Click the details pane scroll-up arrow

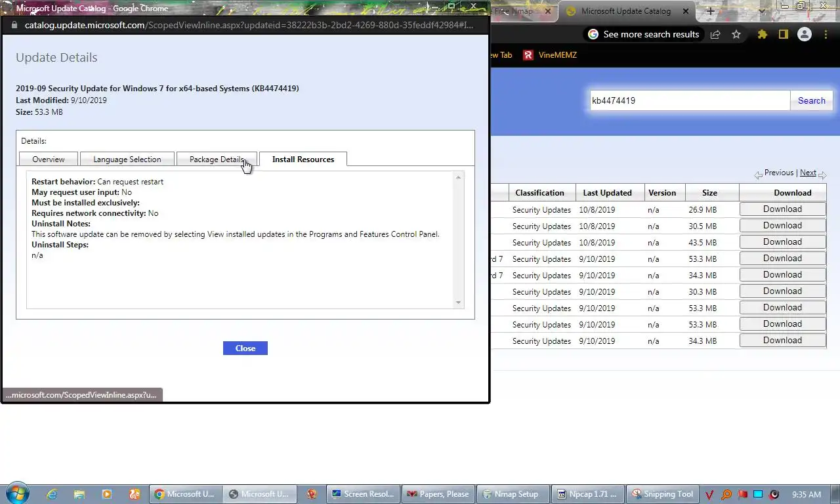tap(458, 177)
